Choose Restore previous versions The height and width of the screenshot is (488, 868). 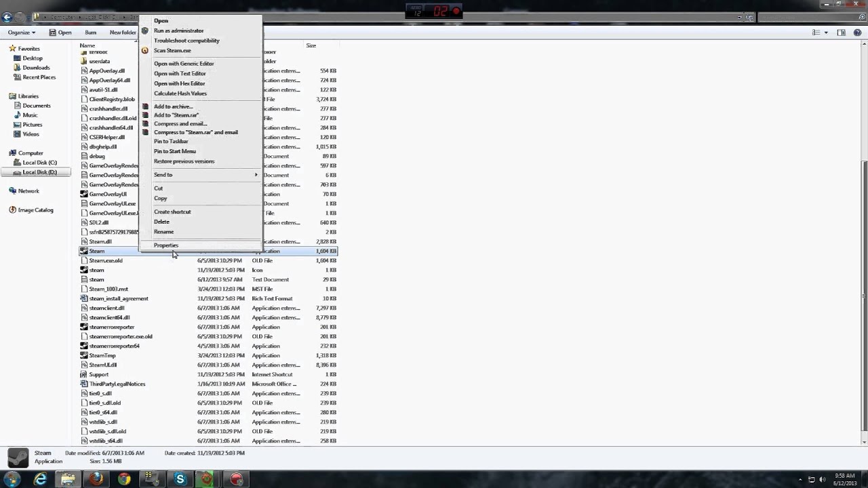pyautogui.click(x=184, y=161)
